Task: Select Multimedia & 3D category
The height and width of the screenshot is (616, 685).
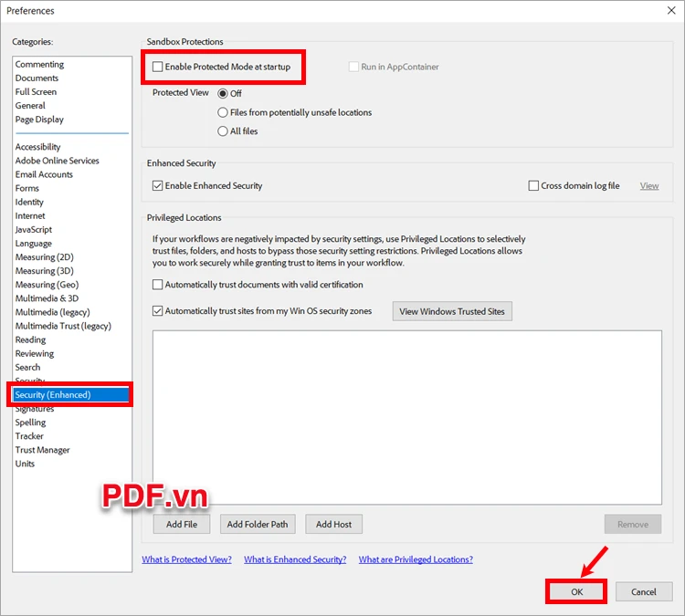Action: point(47,298)
